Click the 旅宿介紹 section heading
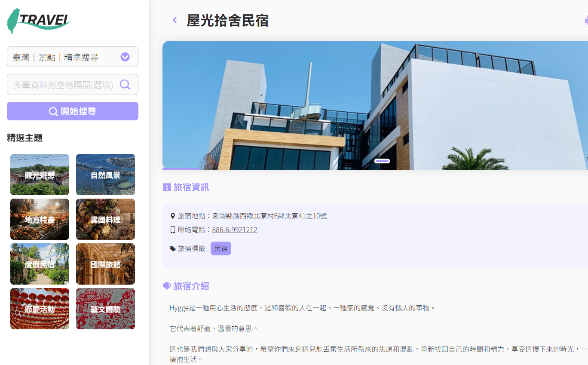The width and height of the screenshot is (588, 365). click(x=191, y=286)
